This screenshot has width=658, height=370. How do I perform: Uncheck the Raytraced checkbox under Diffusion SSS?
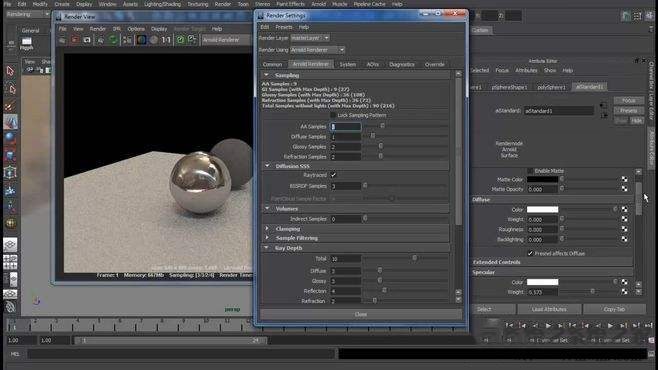point(333,175)
